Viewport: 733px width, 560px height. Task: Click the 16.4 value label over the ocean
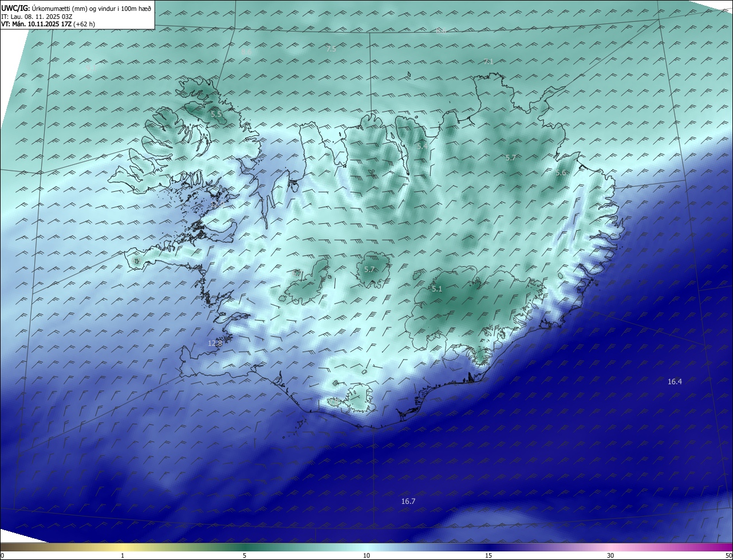[675, 381]
